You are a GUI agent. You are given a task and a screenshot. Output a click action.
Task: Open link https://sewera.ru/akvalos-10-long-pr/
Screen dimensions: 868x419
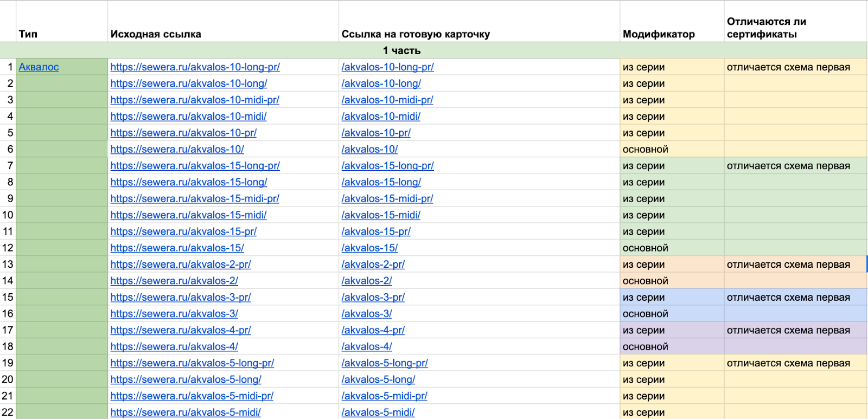tap(195, 67)
